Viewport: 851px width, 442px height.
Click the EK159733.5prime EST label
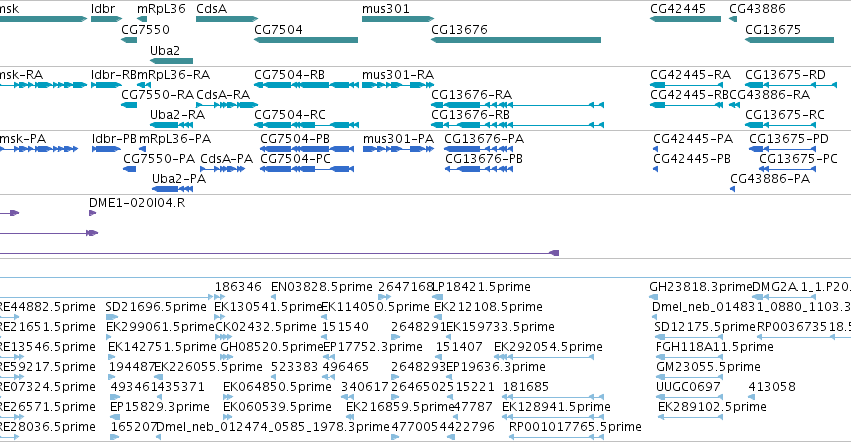[500, 326]
